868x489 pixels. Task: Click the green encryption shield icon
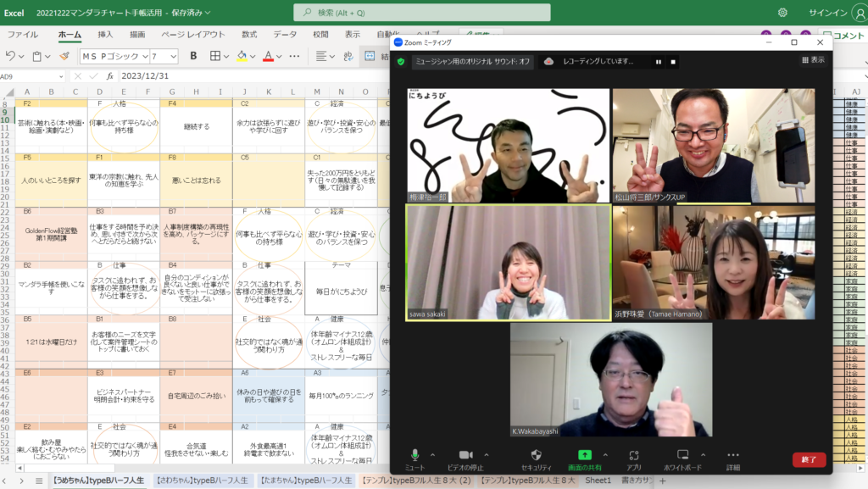(401, 62)
